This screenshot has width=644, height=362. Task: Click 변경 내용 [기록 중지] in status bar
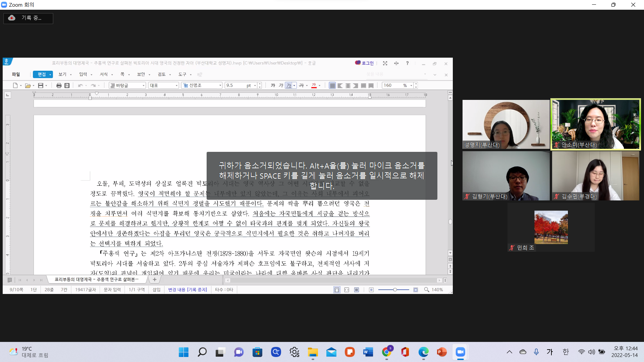(187, 290)
